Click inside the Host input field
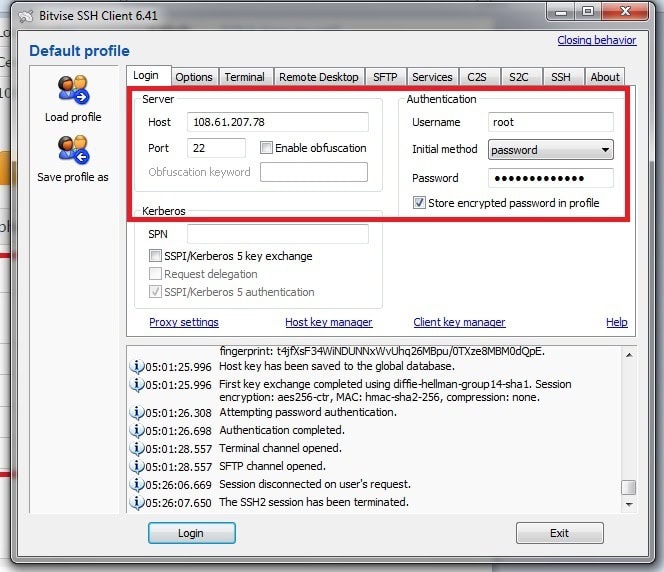 pyautogui.click(x=277, y=122)
